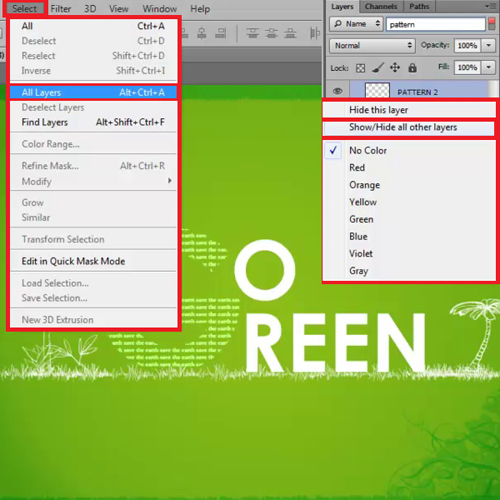The width and height of the screenshot is (500, 500).
Task: Select the PATTERN 2 layer name
Action: pyautogui.click(x=417, y=92)
